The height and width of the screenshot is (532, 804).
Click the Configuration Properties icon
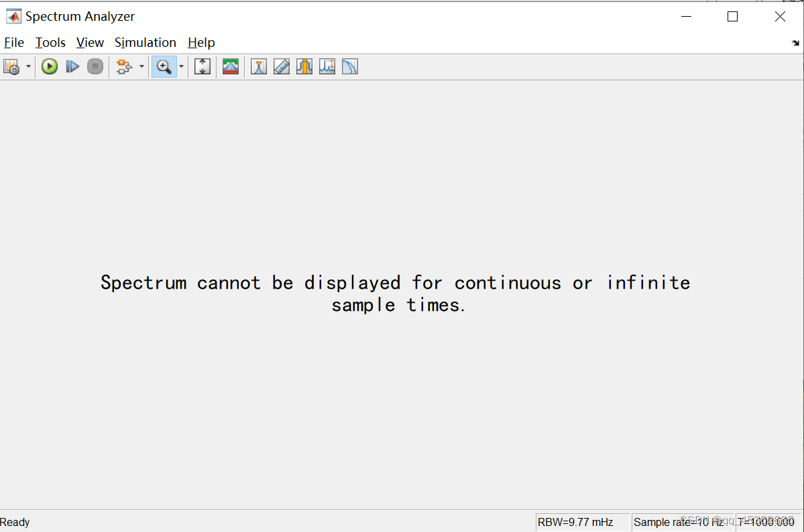[12, 66]
